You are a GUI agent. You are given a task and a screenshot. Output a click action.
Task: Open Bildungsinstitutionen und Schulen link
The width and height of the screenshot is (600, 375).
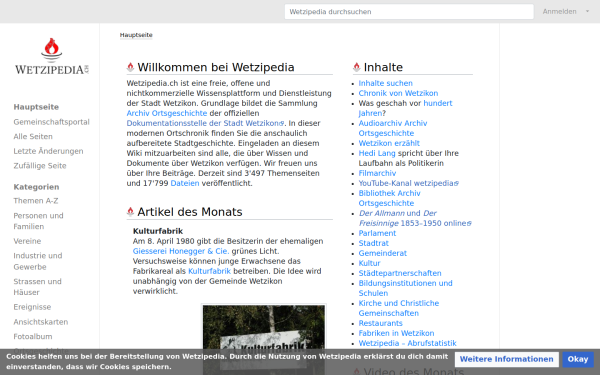[x=405, y=288]
